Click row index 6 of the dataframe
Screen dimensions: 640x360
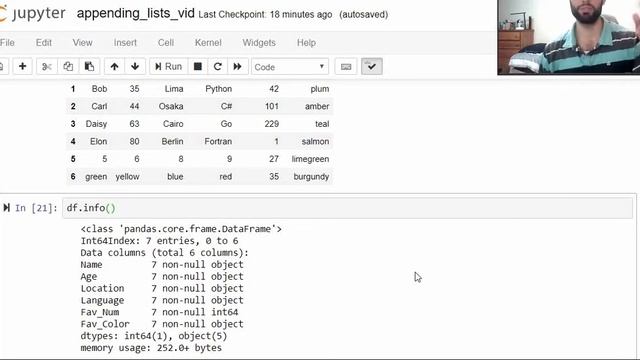(73, 176)
